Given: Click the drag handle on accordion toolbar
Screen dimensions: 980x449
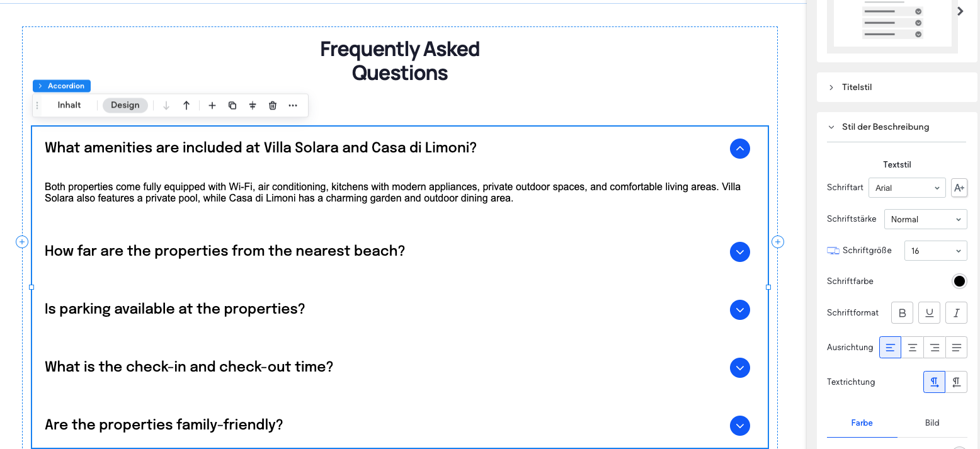Looking at the screenshot, I should (x=37, y=106).
